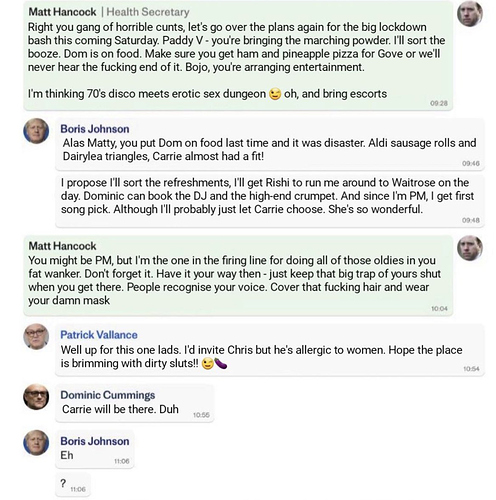This screenshot has width=496, height=500.
Task: Click the "Eh" message from Boris Johnson
Action: [x=95, y=449]
